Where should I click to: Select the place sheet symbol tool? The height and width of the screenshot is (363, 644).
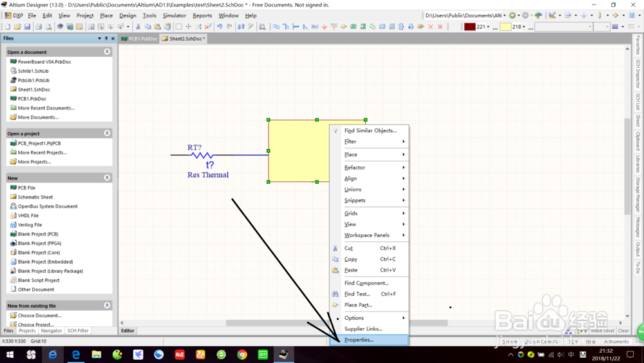click(353, 26)
